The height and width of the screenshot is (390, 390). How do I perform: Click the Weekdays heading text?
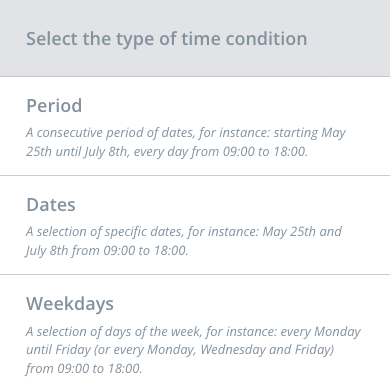point(70,304)
